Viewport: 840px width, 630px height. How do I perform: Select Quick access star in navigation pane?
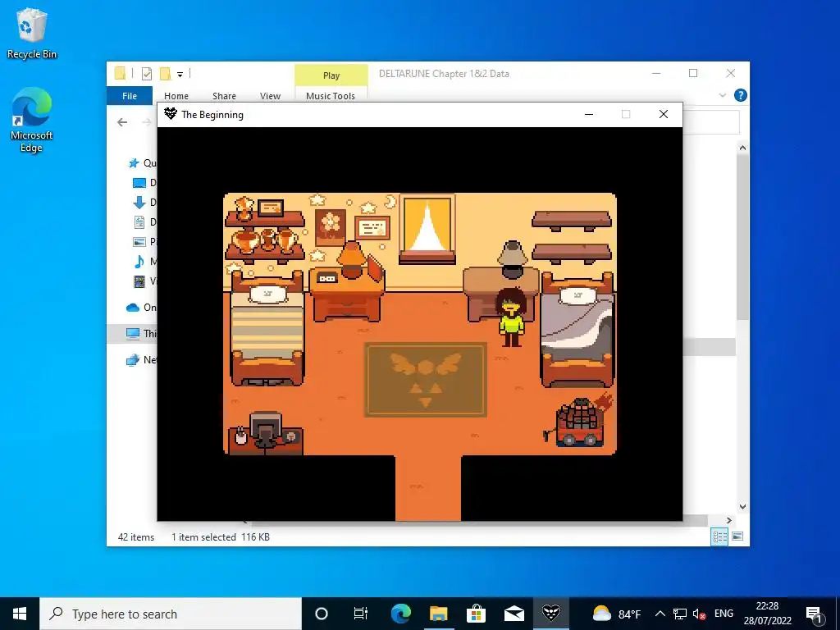click(134, 163)
